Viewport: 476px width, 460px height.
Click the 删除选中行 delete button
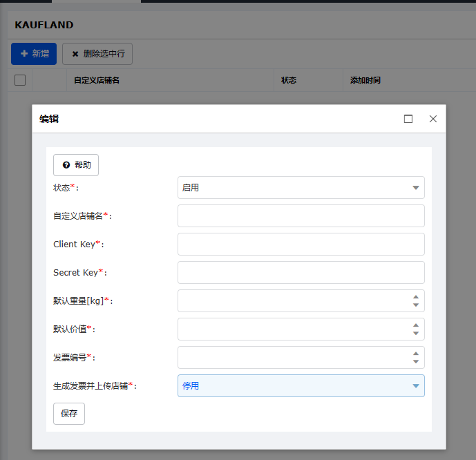pyautogui.click(x=97, y=54)
